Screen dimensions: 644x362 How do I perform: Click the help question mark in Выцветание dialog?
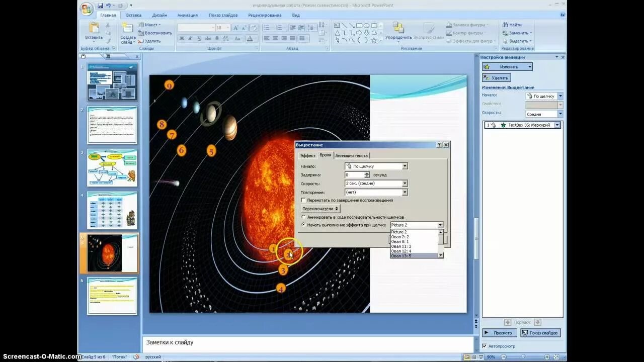pos(439,145)
